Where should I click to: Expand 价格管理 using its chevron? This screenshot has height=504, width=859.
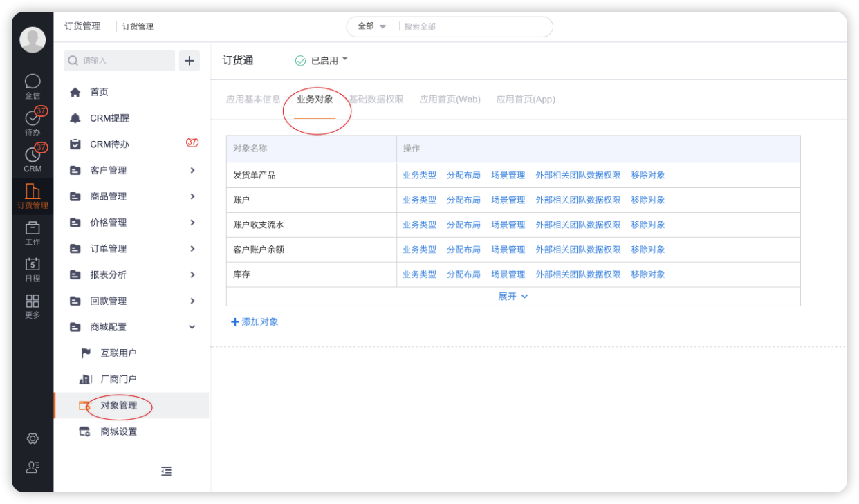point(192,223)
